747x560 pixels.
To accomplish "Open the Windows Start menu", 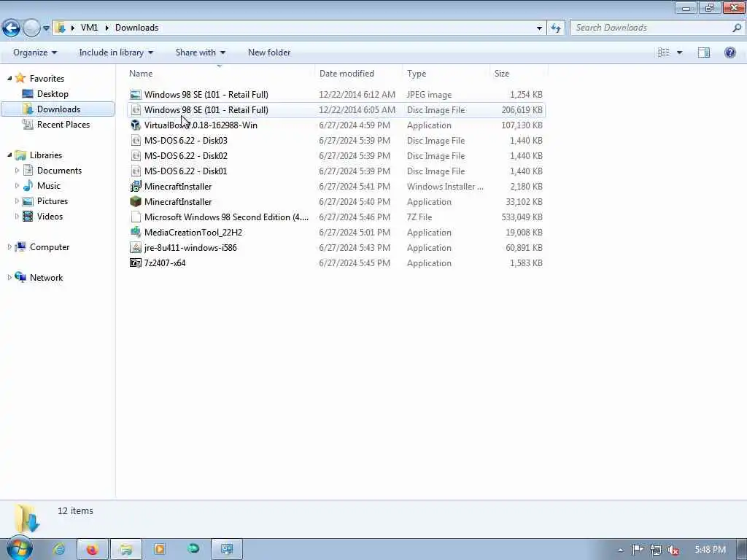I will tap(20, 548).
